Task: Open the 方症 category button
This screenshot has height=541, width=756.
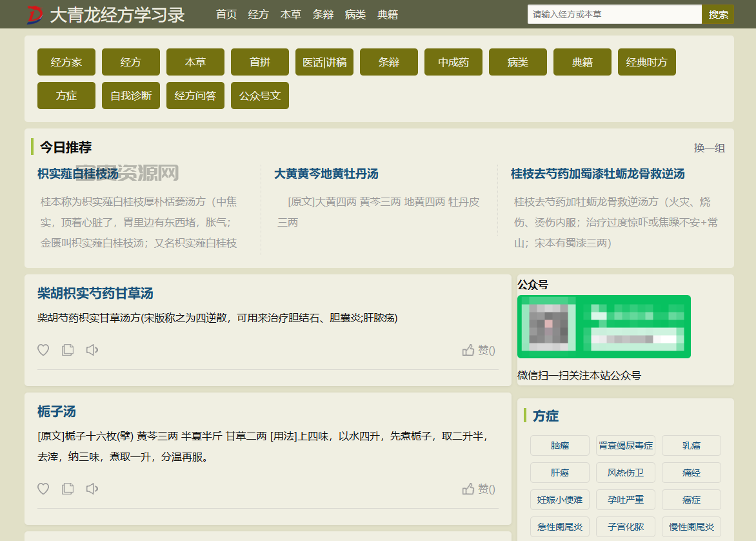Action: pos(66,96)
